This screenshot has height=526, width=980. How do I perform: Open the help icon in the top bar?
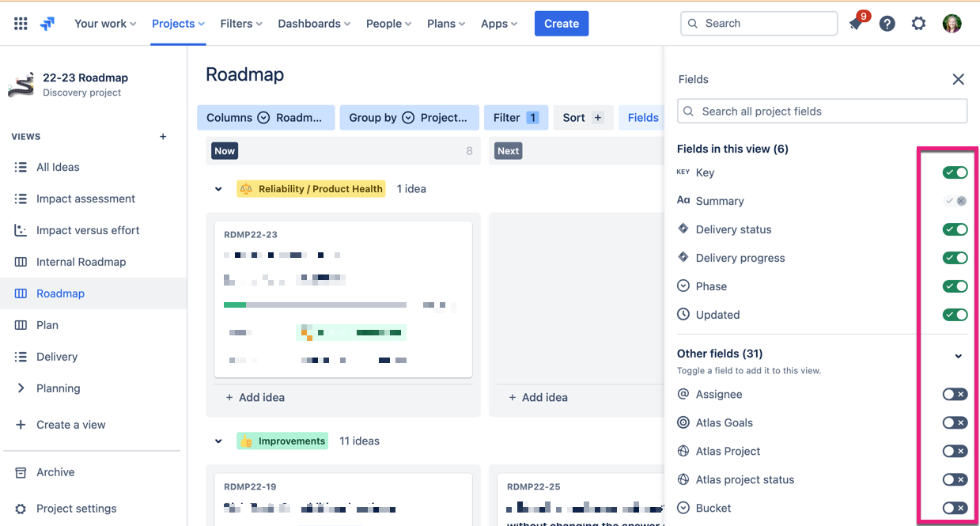click(887, 23)
